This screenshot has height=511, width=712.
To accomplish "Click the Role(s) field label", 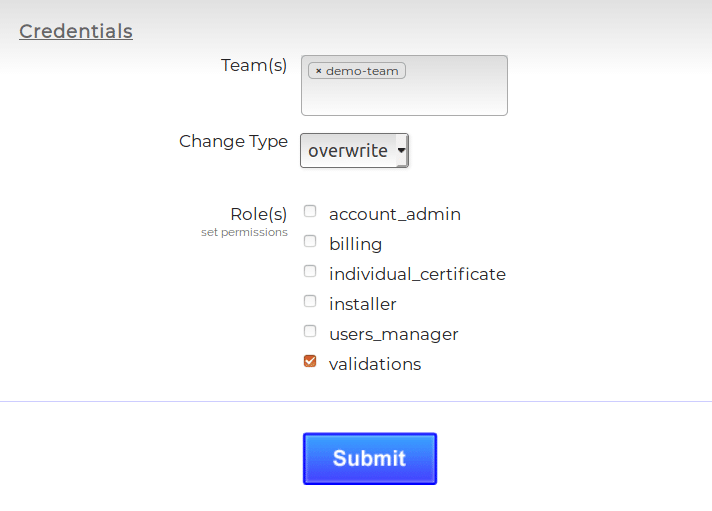I will tap(258, 214).
